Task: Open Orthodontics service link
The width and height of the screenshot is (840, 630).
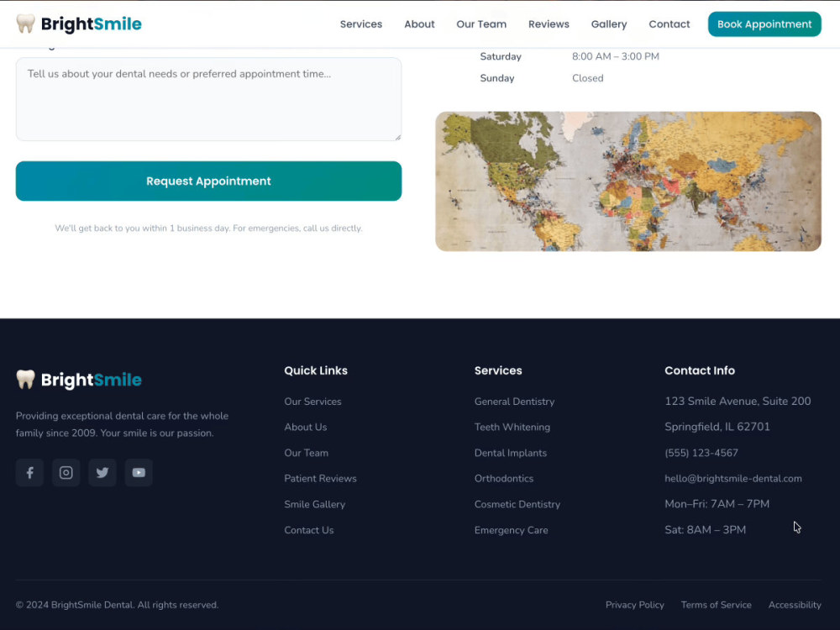Action: pos(503,479)
